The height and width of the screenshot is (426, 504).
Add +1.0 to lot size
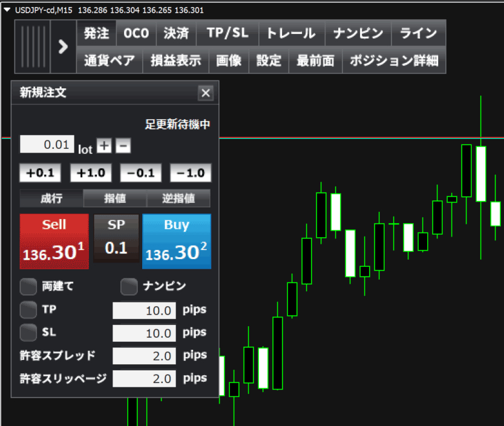(x=91, y=173)
